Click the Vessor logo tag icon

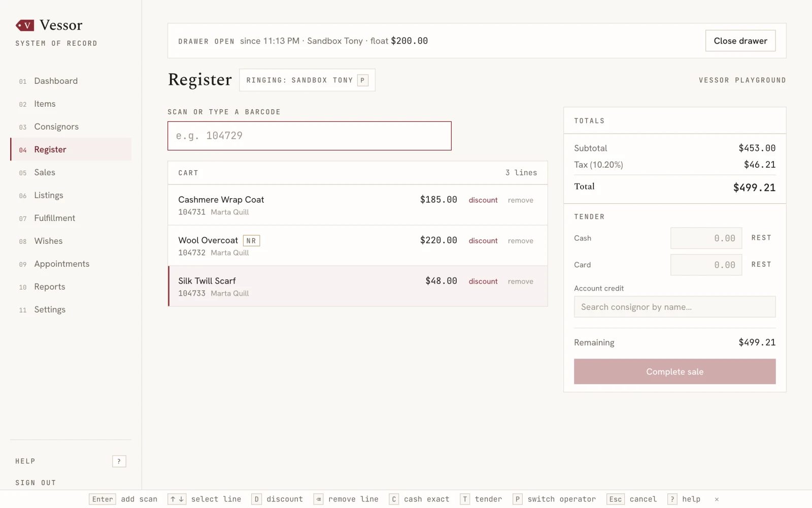point(25,25)
